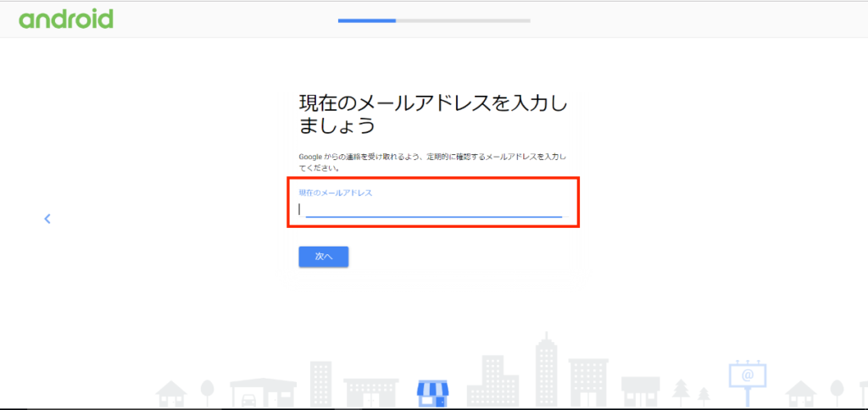Click the Google description text under heading

(432, 162)
